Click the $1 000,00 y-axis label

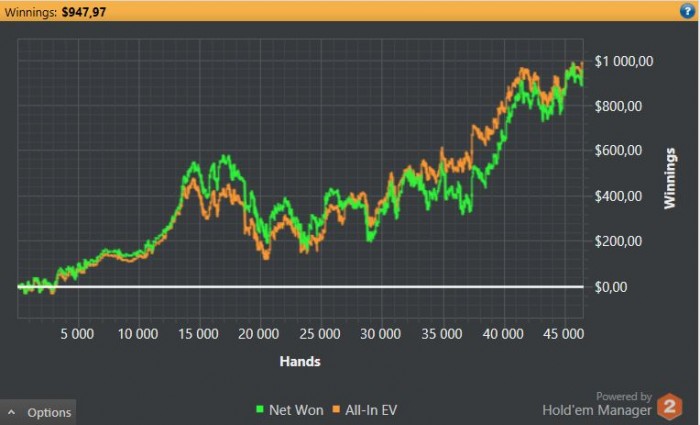[x=624, y=61]
